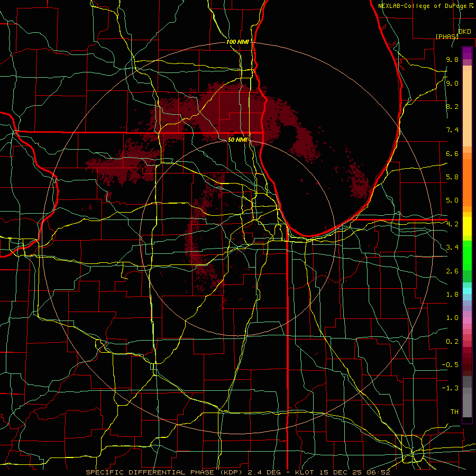Click the 9.0 scale value
Image resolution: width=476 pixels, height=476 pixels.
(x=452, y=83)
